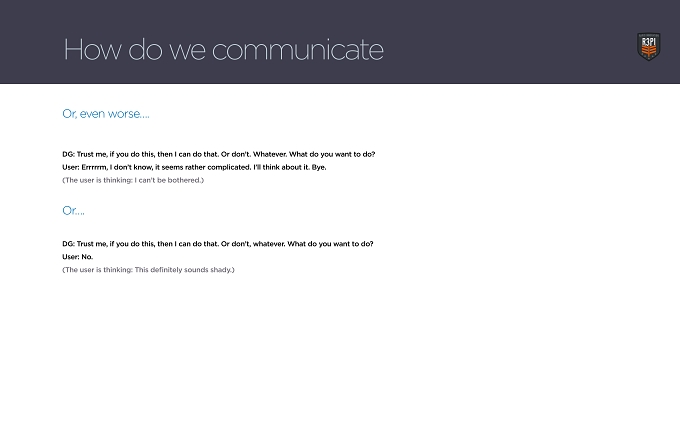Select the 'How do we communicate' slide title

tap(223, 49)
